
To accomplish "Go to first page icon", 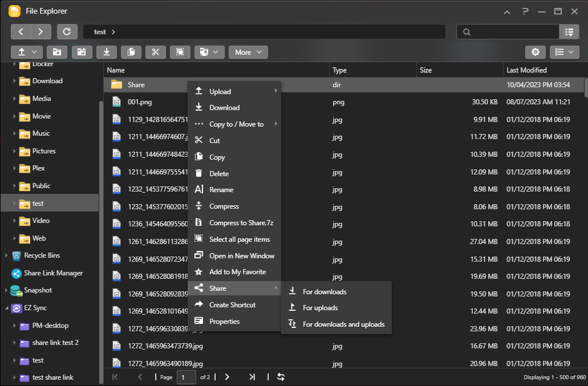I will 115,377.
